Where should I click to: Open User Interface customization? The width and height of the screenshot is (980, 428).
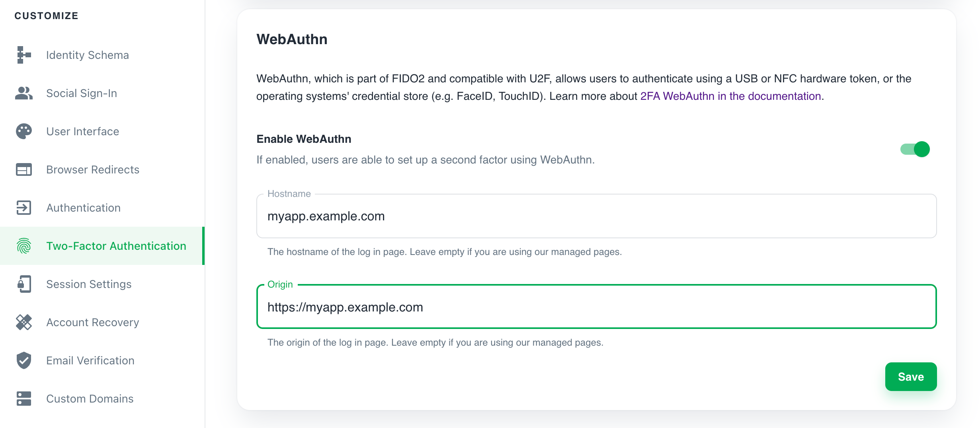[102, 131]
